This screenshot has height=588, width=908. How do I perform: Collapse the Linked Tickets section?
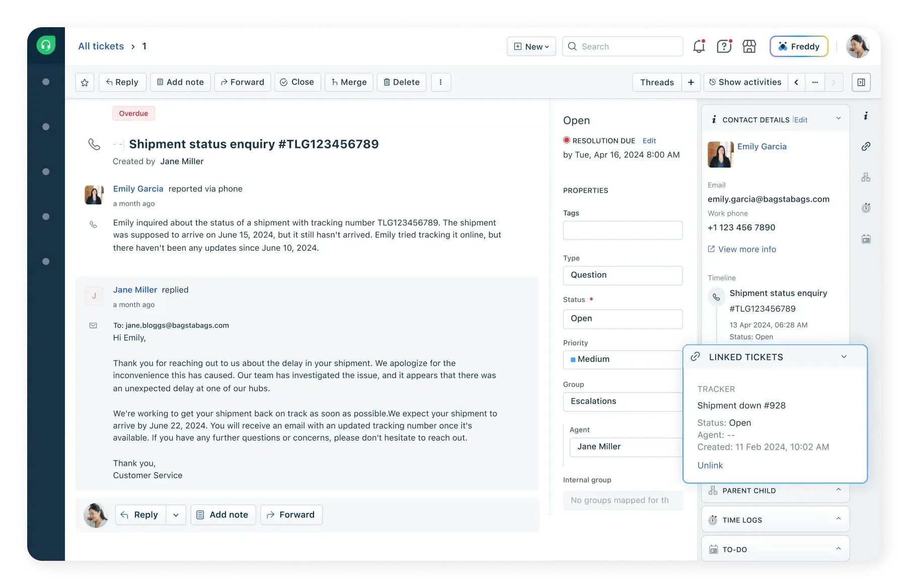[844, 356]
